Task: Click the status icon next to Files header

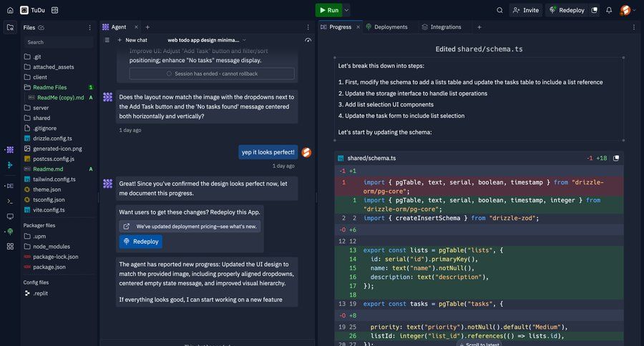Action: pos(41,27)
